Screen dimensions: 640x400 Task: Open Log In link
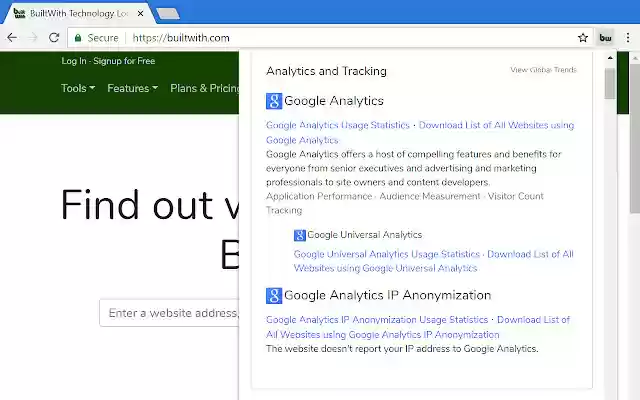(74, 61)
